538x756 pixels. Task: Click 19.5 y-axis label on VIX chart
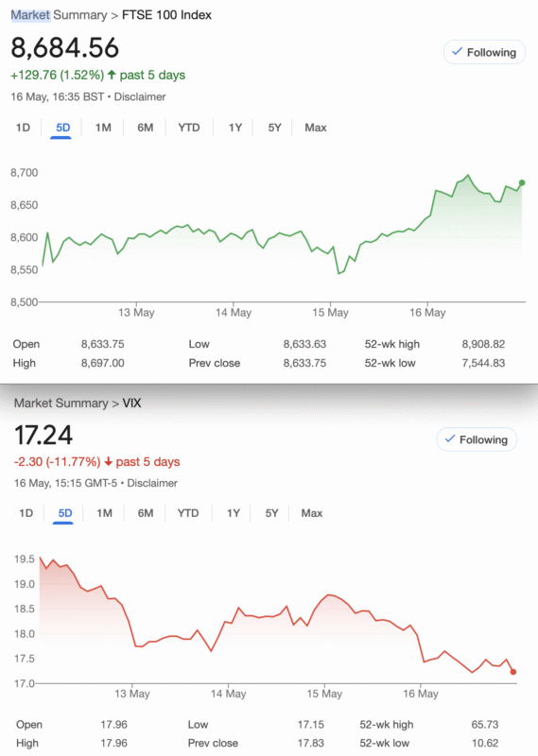coord(25,559)
